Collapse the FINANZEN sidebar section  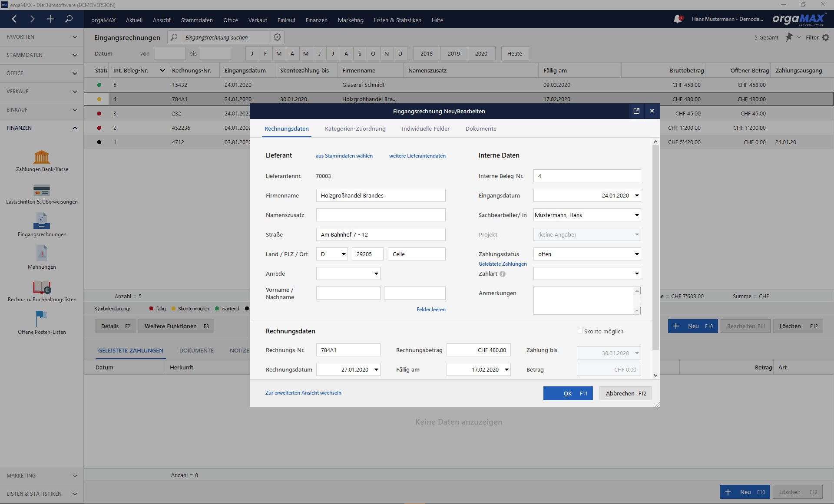(42, 128)
